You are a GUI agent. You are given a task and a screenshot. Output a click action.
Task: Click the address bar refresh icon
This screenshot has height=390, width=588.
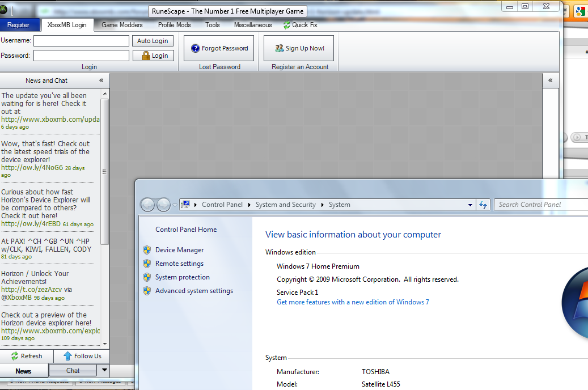(483, 205)
